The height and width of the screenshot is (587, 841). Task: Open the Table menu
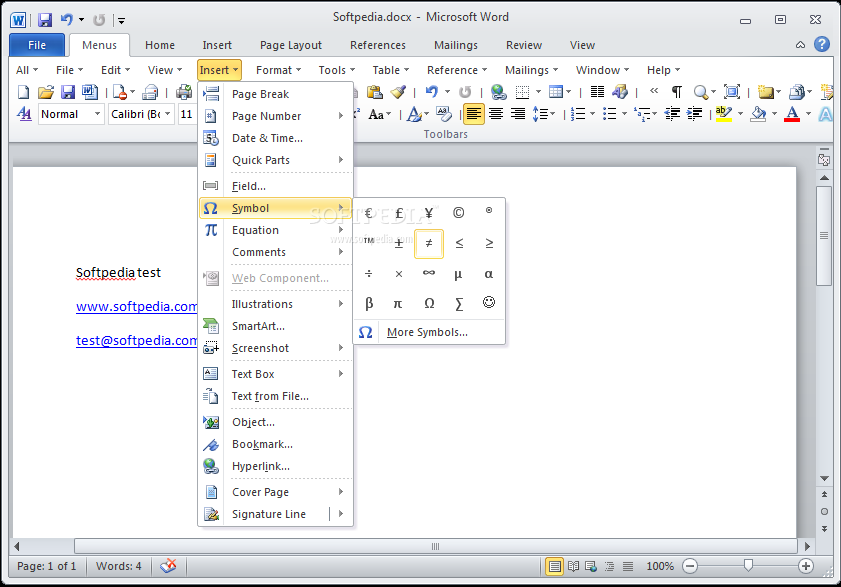coord(389,70)
